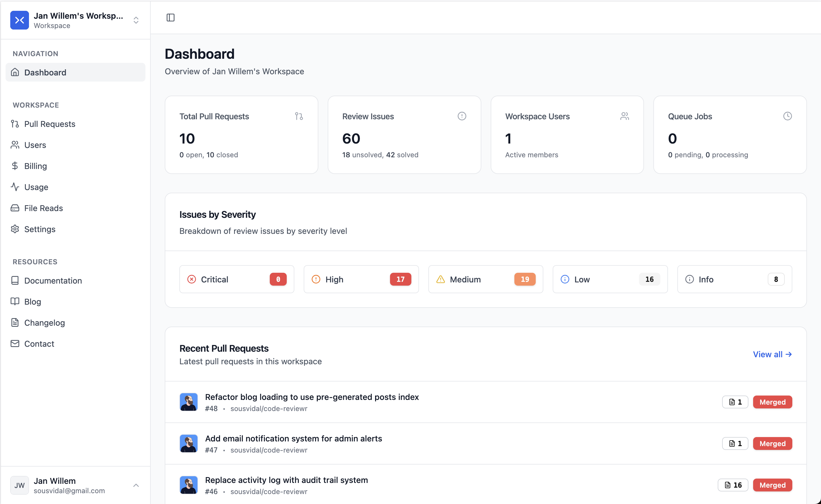
Task: Click the alert icon on Review Issues card
Action: point(462,116)
